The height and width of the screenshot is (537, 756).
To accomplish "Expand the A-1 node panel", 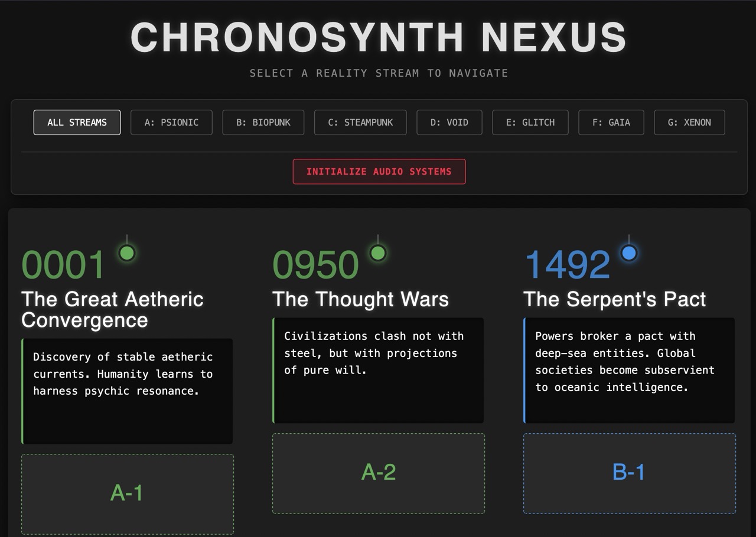I will click(128, 494).
